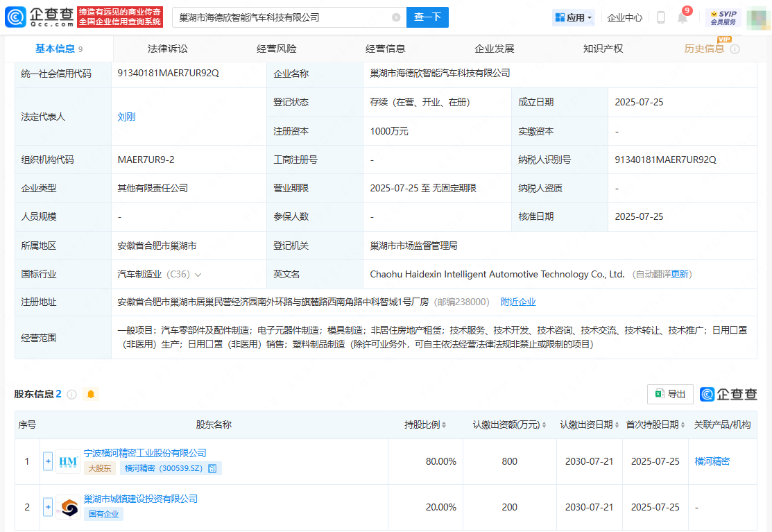Switch to 知识产权 tab
The height and width of the screenshot is (532, 772).
tap(603, 49)
